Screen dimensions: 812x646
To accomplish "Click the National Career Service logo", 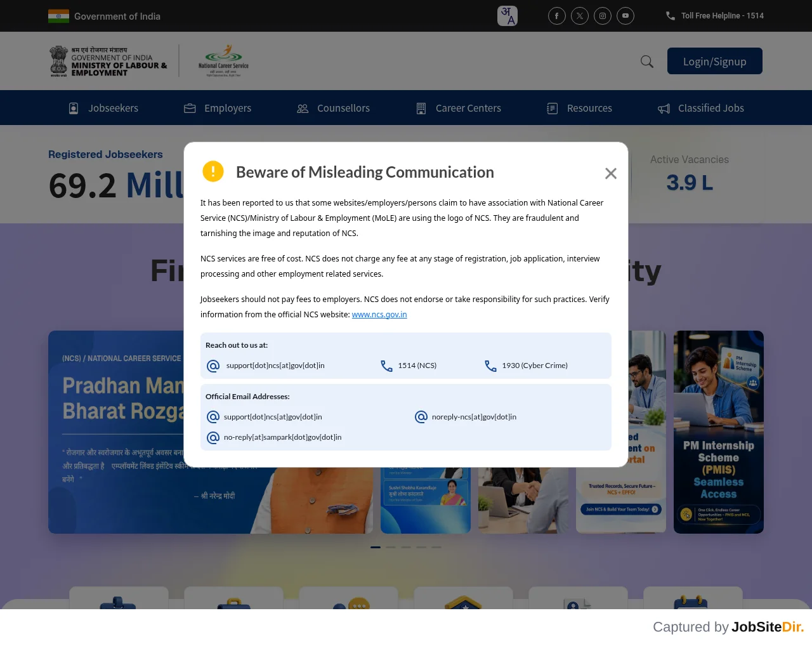I will tap(223, 61).
